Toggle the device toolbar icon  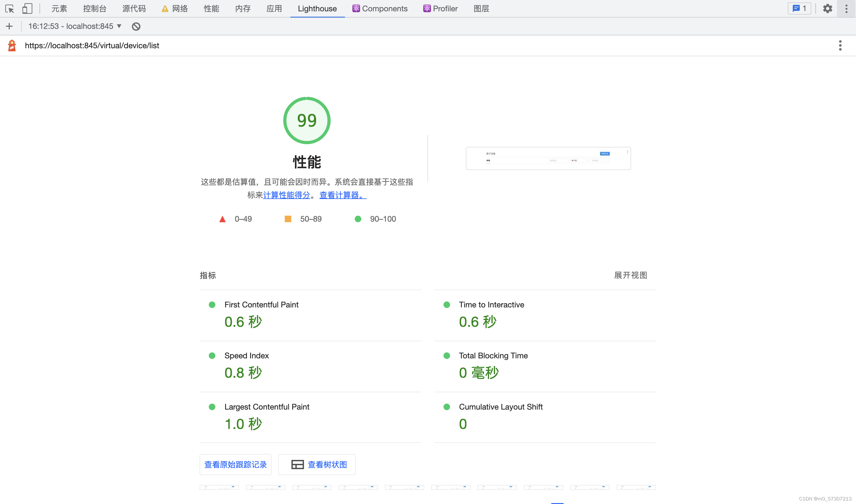click(x=27, y=9)
